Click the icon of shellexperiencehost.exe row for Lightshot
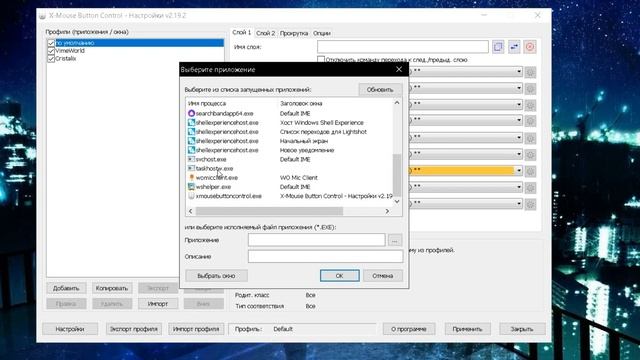The image size is (640, 360). pyautogui.click(x=191, y=132)
